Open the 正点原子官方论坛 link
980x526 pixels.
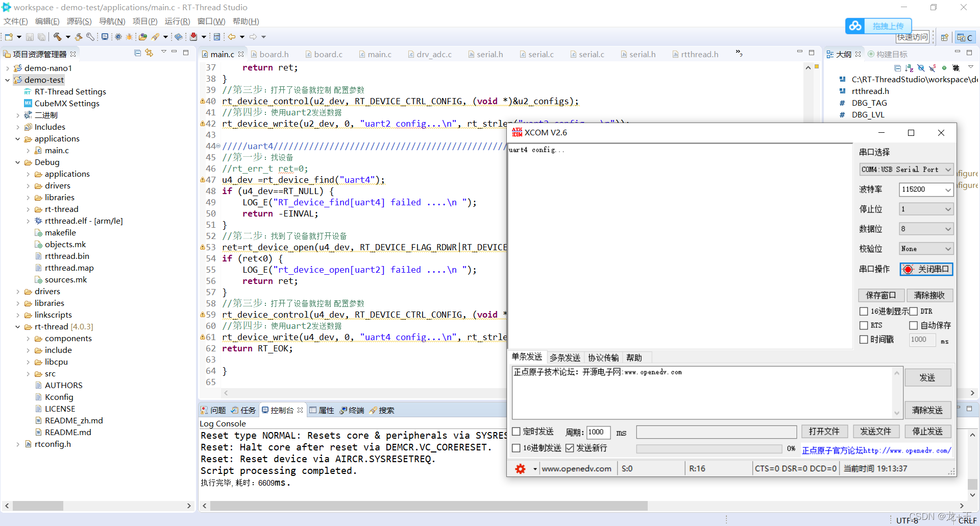coord(876,450)
